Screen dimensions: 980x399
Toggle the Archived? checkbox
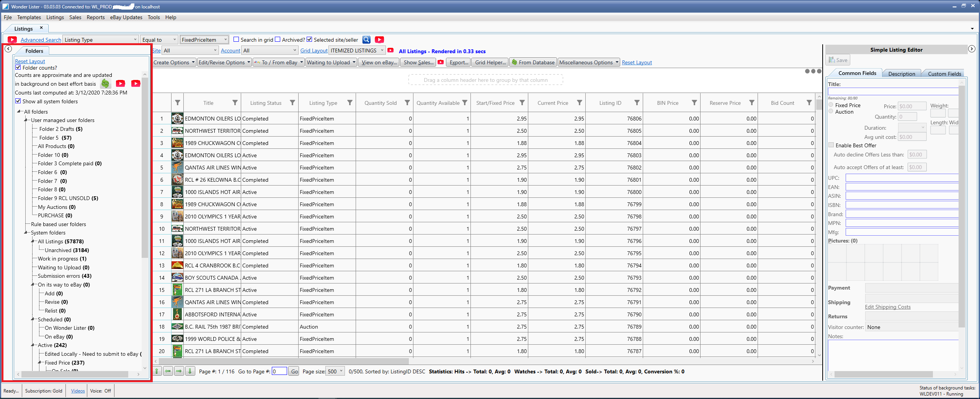pyautogui.click(x=278, y=39)
